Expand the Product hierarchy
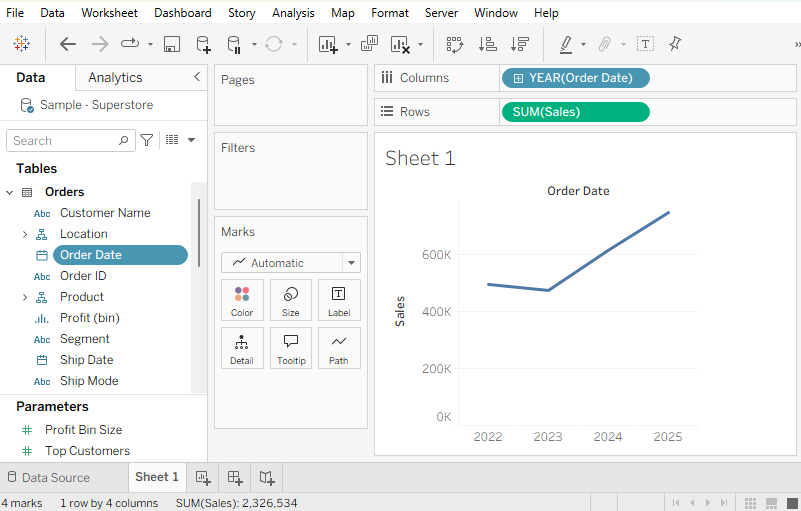This screenshot has height=511, width=801. 24,297
